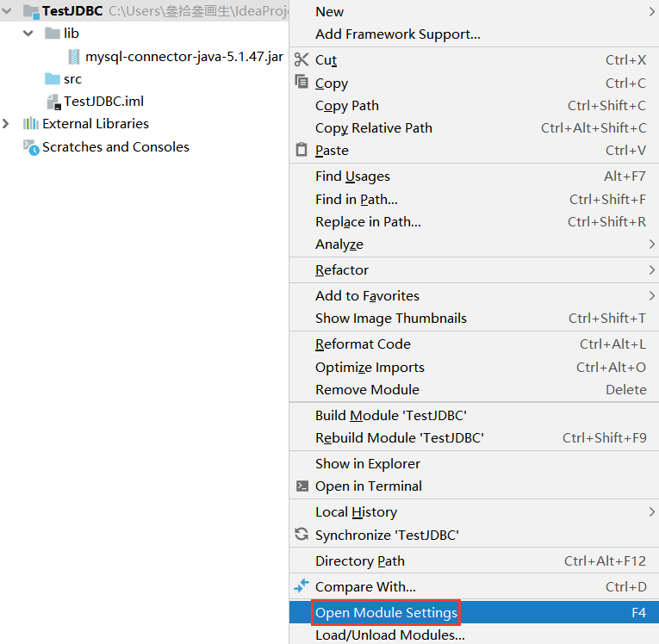Choose Find Usages menu entry
659x644 pixels.
tap(474, 176)
